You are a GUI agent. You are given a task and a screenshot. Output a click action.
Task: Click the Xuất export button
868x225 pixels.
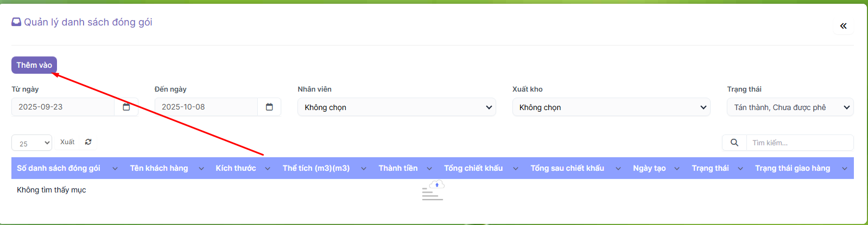67,142
